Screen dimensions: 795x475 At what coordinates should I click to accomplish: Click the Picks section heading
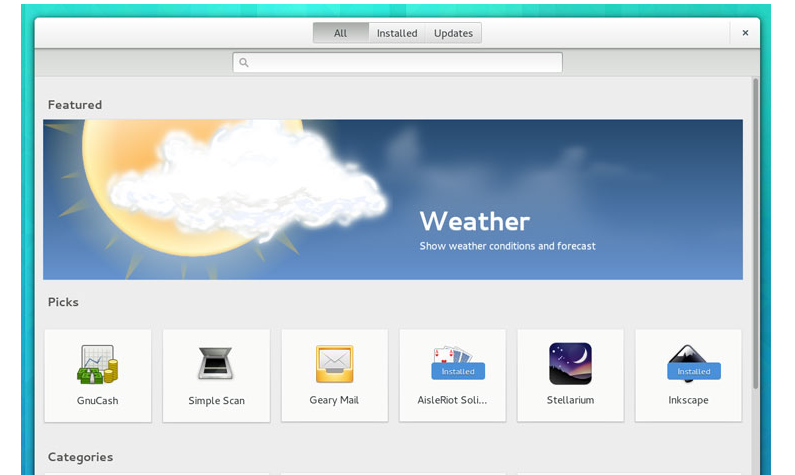63,302
